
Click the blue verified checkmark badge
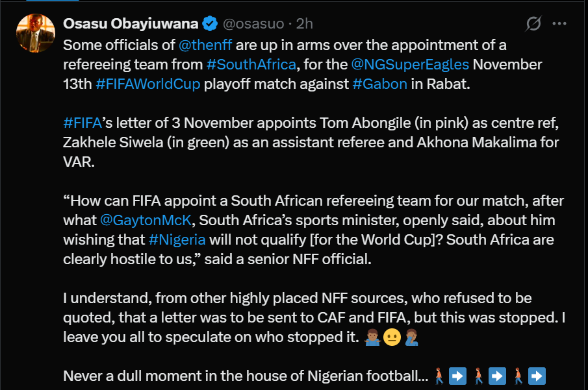(x=209, y=23)
